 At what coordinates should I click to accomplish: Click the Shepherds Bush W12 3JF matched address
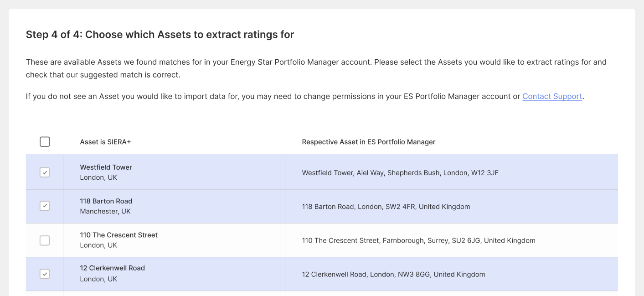[400, 173]
